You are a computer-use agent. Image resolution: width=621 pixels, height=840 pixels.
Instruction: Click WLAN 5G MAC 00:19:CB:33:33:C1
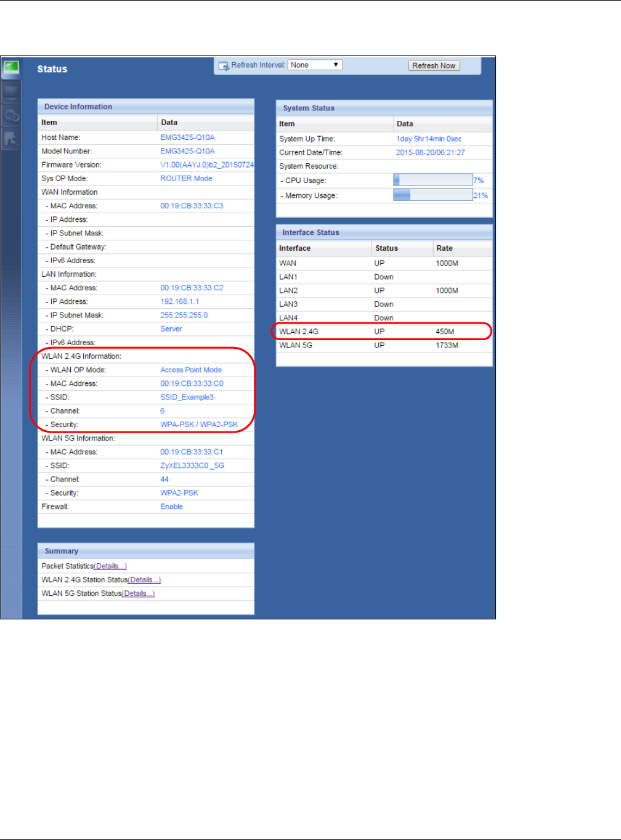click(192, 452)
